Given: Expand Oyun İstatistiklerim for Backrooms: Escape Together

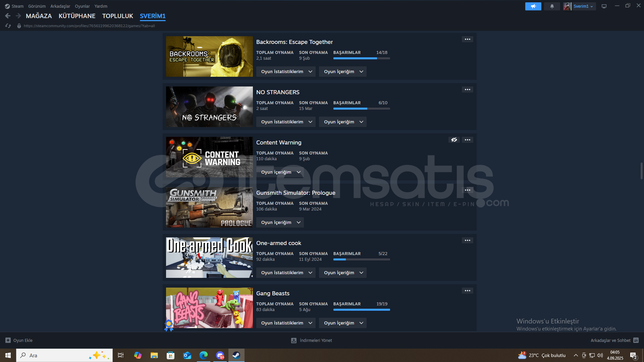Looking at the screenshot, I should pyautogui.click(x=286, y=71).
